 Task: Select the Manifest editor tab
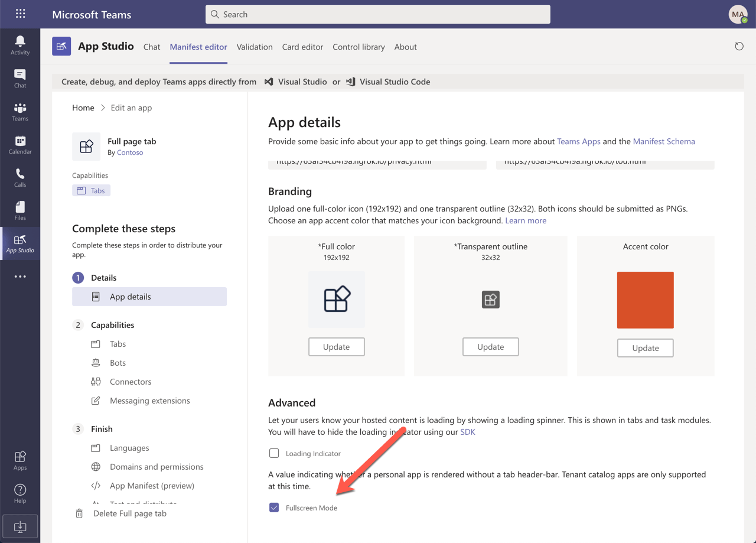(x=198, y=47)
